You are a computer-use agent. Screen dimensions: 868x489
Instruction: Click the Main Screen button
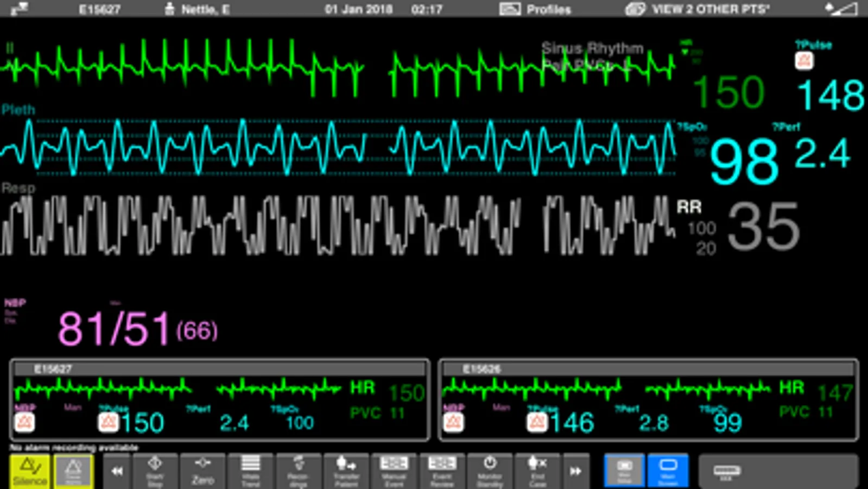pos(668,471)
